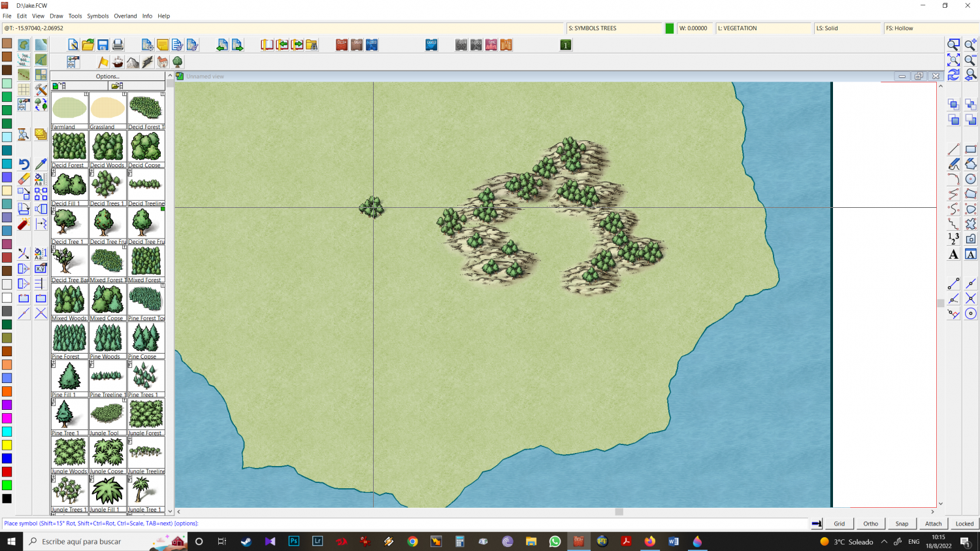Screen dimensions: 980x551
Task: Pick the yellow color swatch in palette
Action: point(7,445)
